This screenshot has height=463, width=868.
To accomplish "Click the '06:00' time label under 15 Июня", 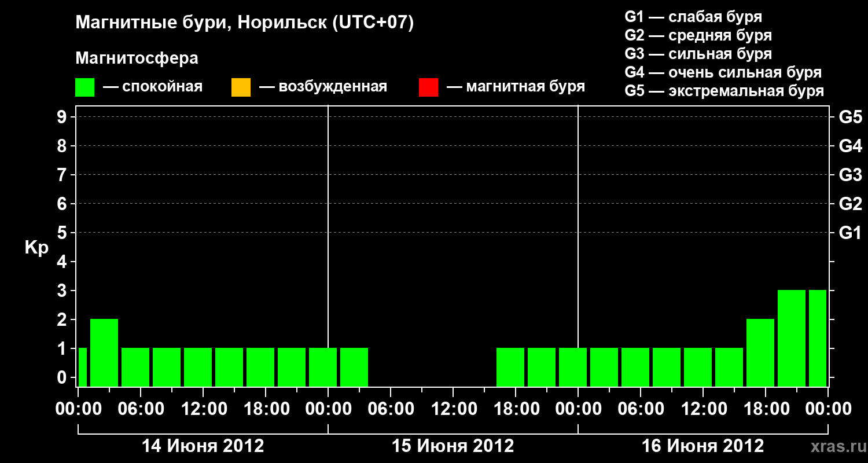I will point(391,409).
